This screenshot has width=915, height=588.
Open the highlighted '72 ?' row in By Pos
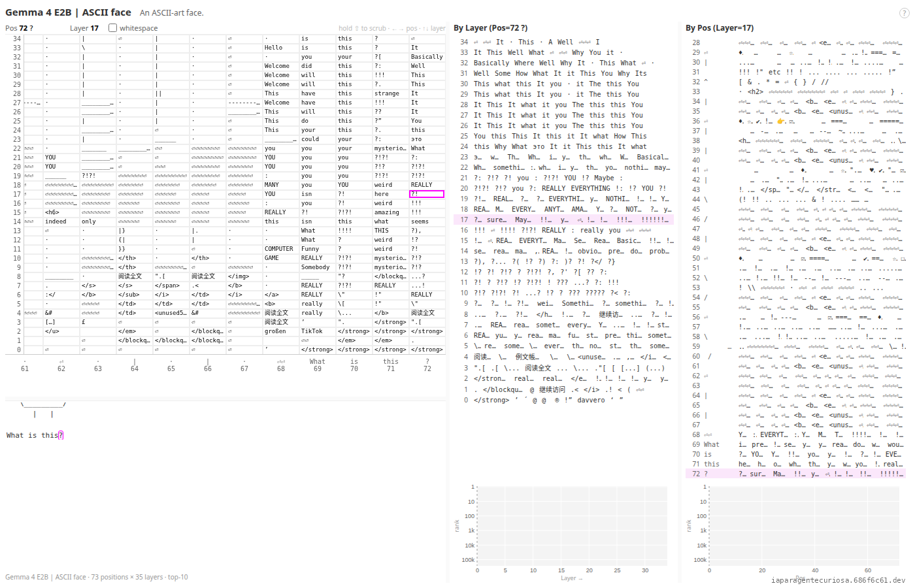[x=795, y=474]
